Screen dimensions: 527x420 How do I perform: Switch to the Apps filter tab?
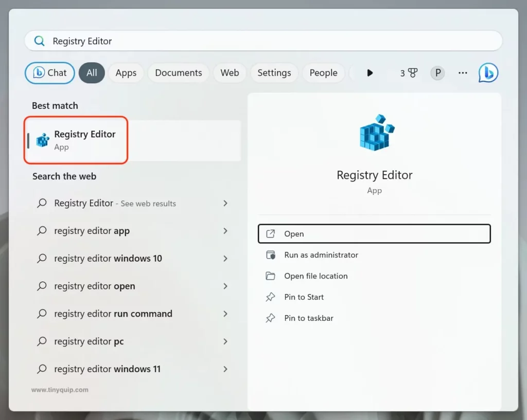pos(126,73)
